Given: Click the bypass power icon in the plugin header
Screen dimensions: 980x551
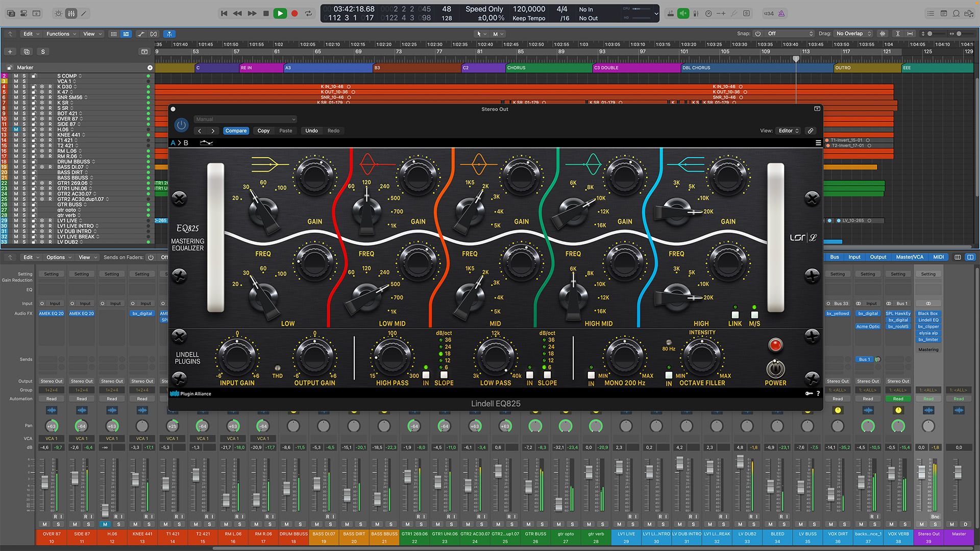Looking at the screenshot, I should pos(181,124).
